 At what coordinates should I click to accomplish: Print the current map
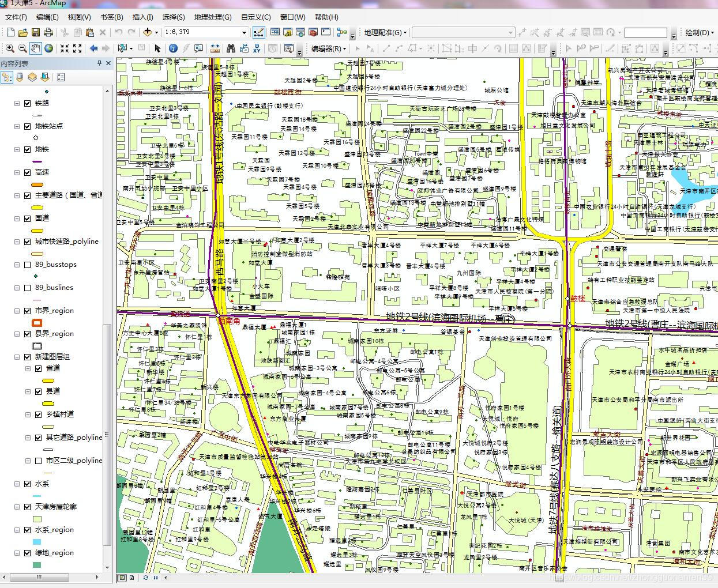[x=48, y=32]
